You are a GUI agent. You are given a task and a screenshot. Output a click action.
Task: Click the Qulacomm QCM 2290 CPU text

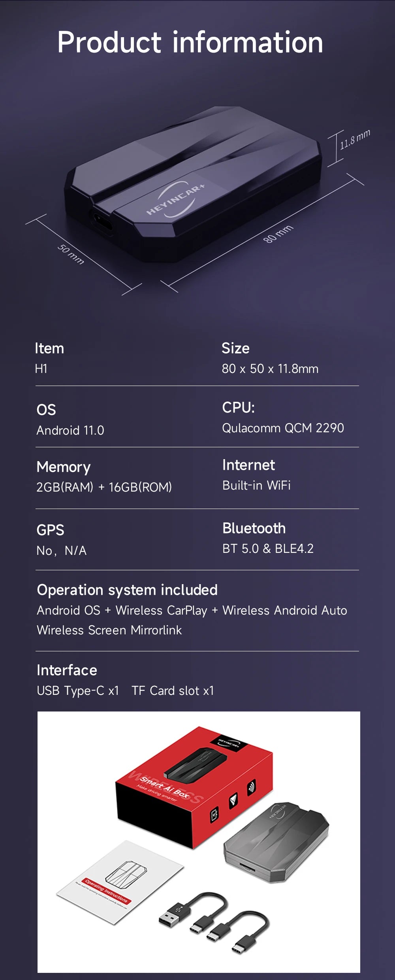[x=283, y=428]
